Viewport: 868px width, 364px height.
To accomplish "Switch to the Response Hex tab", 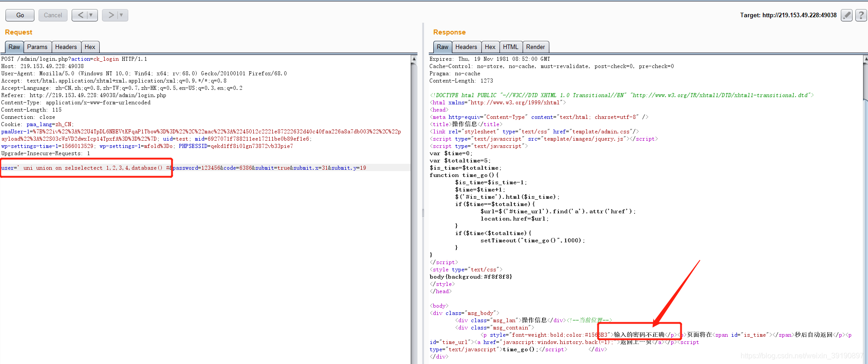I will pyautogui.click(x=490, y=47).
